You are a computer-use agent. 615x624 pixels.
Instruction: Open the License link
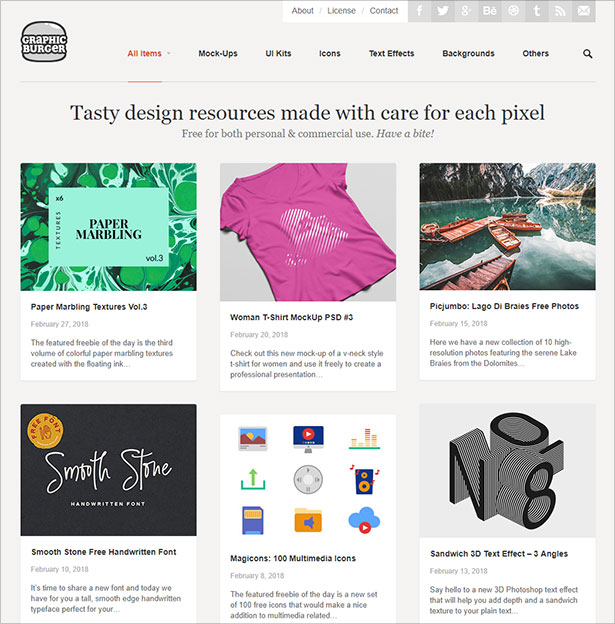(341, 11)
